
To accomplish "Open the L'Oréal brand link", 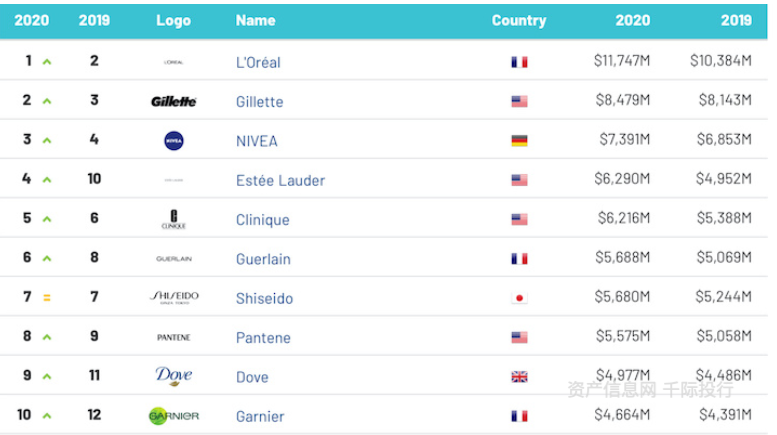I will coord(258,62).
